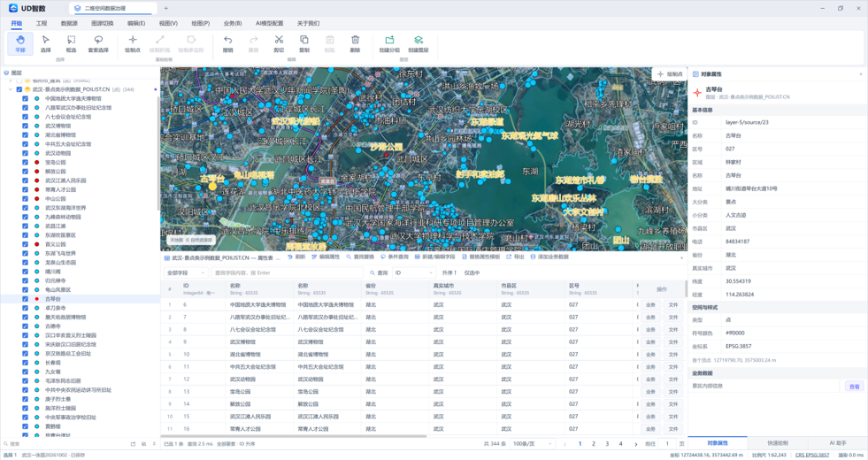The width and height of the screenshot is (868, 460).
Task: Toggle the 宝岛公园 layer checkbox
Action: [x=25, y=162]
